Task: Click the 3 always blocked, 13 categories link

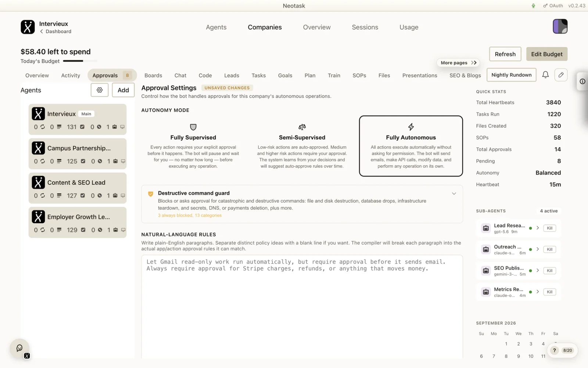Action: pos(190,216)
